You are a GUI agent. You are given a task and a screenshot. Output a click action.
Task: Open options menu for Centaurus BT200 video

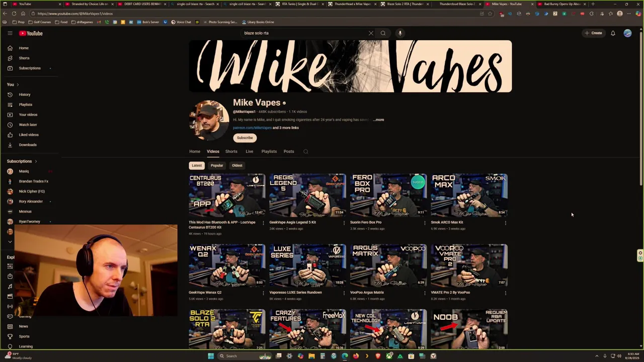tap(263, 223)
